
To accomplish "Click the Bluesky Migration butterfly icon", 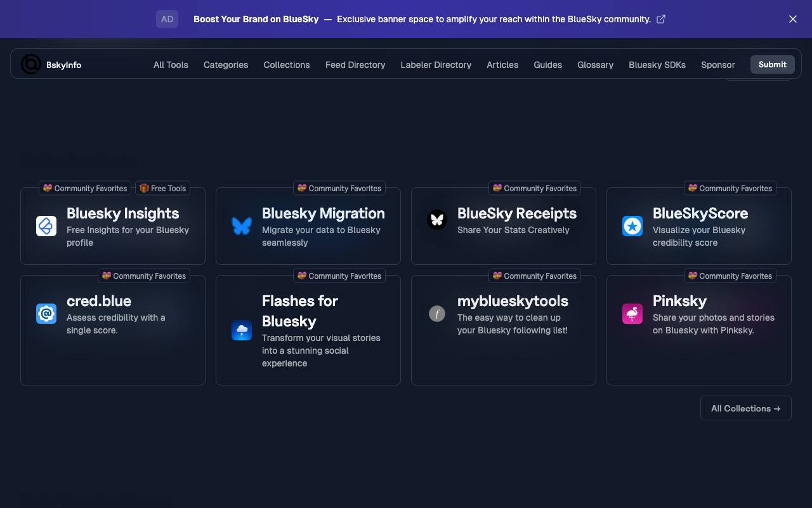I will [x=242, y=226].
